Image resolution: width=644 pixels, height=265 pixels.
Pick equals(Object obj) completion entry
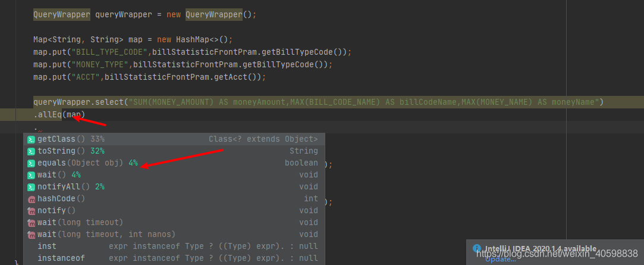coord(174,163)
